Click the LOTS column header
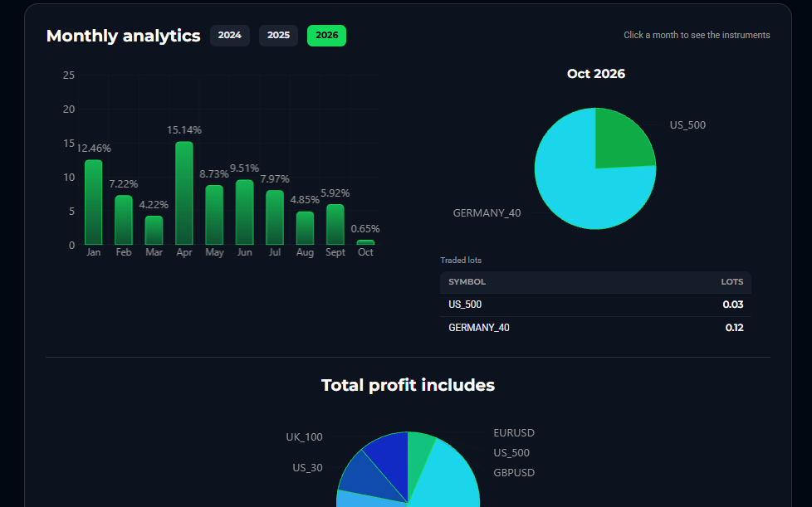 pos(731,282)
